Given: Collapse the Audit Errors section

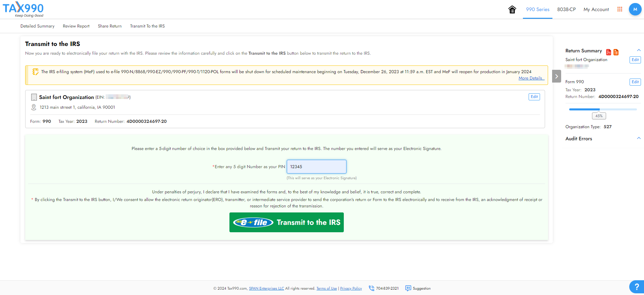Looking at the screenshot, I should (639, 138).
